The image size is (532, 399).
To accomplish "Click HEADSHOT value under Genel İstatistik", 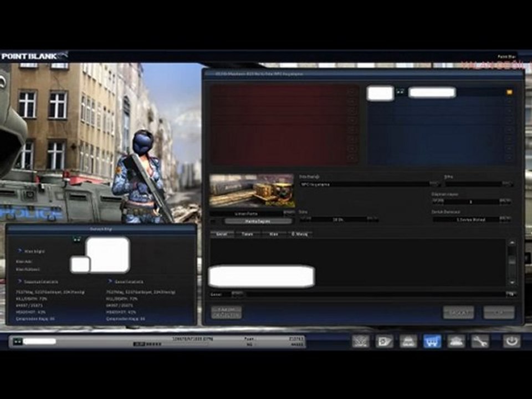I will coord(121,312).
